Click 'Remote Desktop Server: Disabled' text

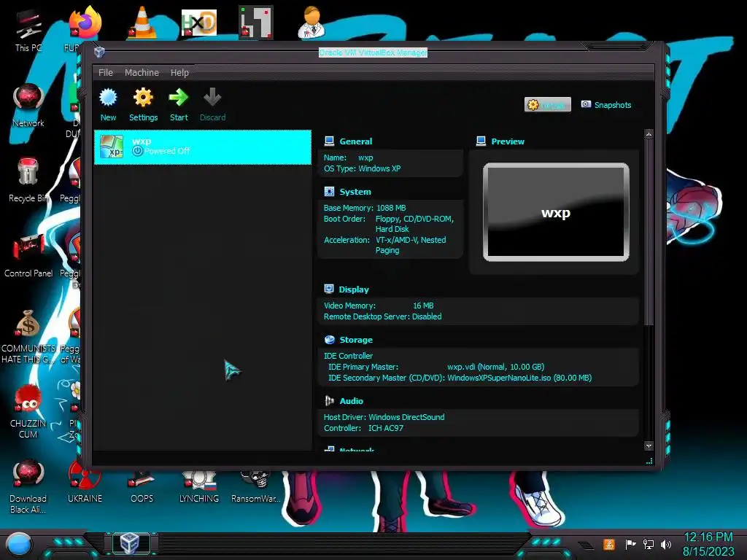382,316
